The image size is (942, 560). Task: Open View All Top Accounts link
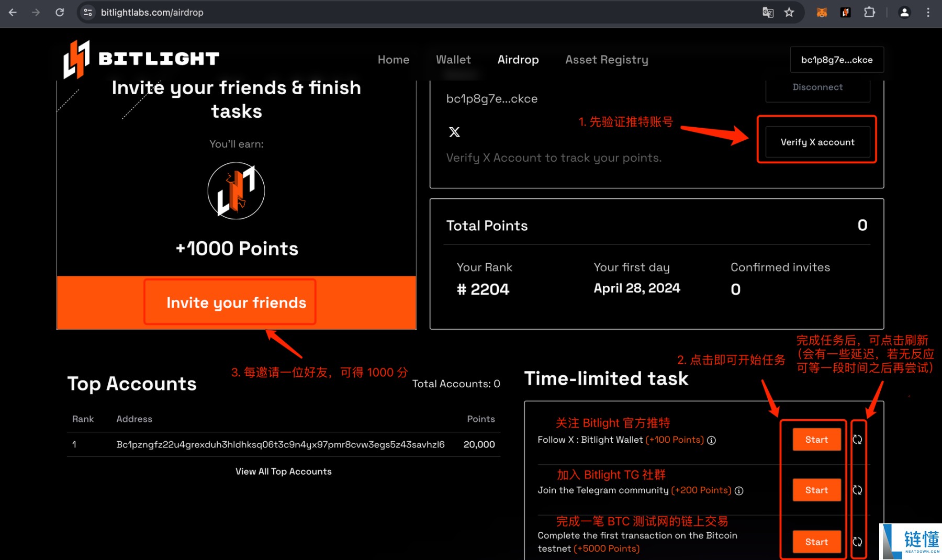coord(283,472)
